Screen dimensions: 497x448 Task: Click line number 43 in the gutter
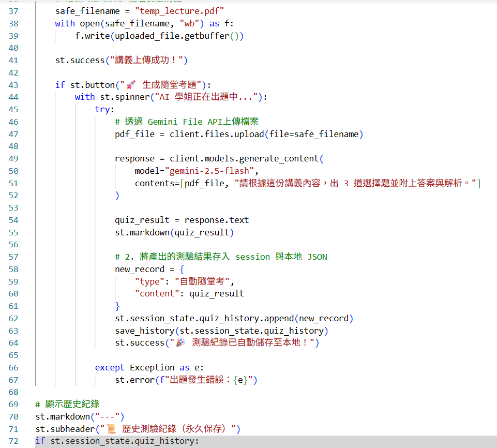[13, 85]
